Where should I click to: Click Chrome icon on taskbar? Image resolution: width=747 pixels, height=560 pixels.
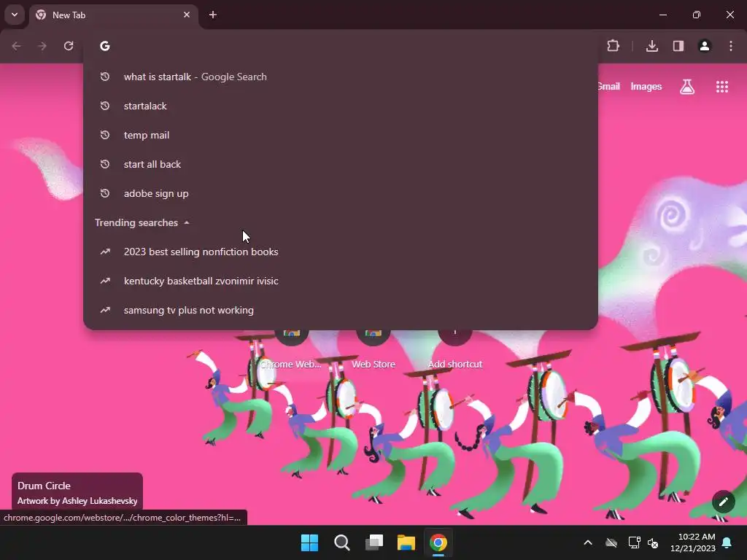tap(438, 542)
